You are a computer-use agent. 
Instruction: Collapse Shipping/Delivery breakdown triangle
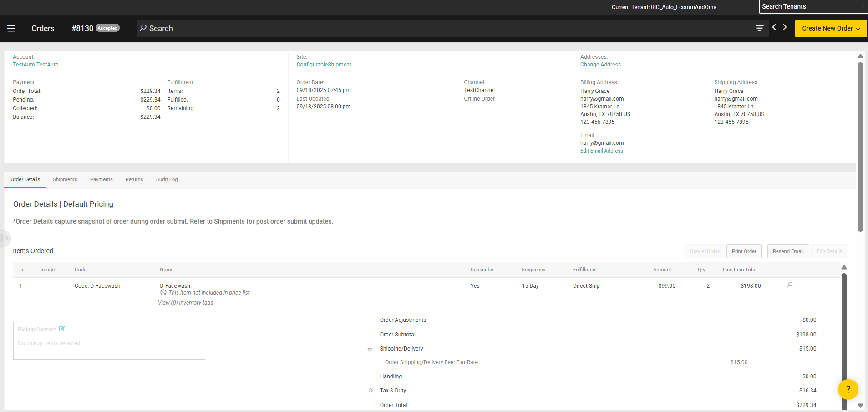[x=370, y=350]
